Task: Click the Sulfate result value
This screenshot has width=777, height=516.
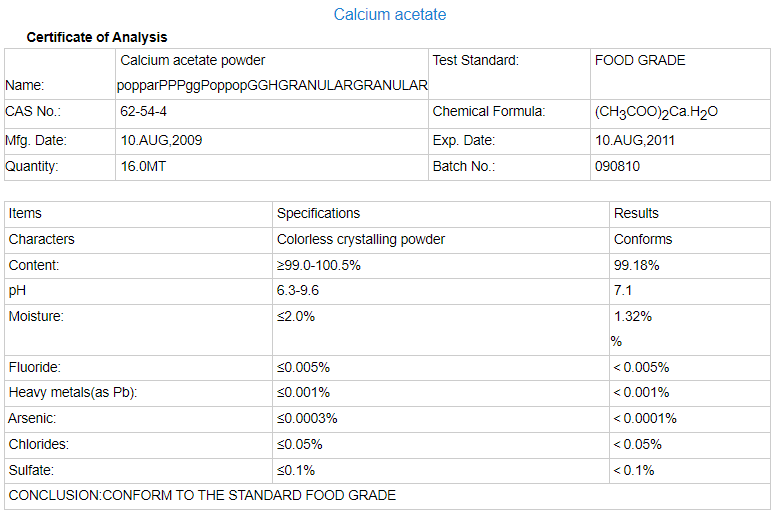Action: coord(633,470)
